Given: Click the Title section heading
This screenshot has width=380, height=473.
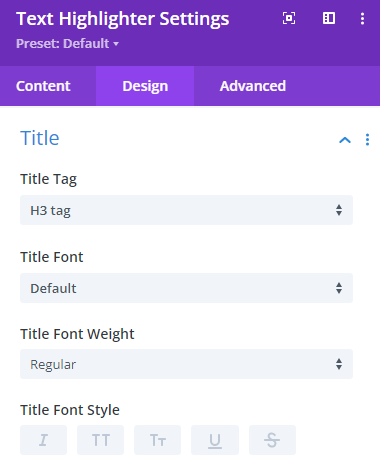Looking at the screenshot, I should click(40, 138).
